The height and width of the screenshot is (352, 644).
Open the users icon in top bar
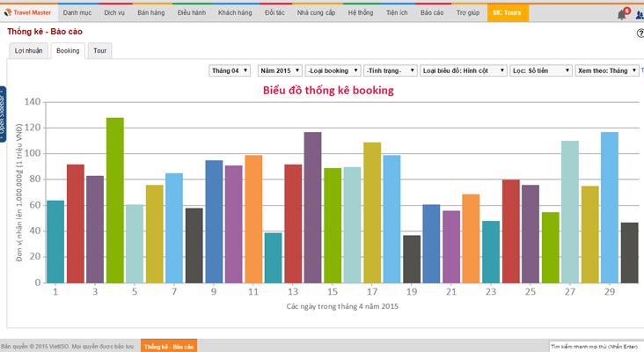point(640,14)
